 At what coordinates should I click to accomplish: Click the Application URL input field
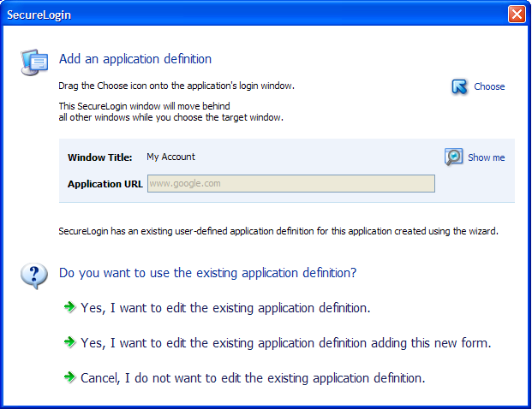coord(291,184)
